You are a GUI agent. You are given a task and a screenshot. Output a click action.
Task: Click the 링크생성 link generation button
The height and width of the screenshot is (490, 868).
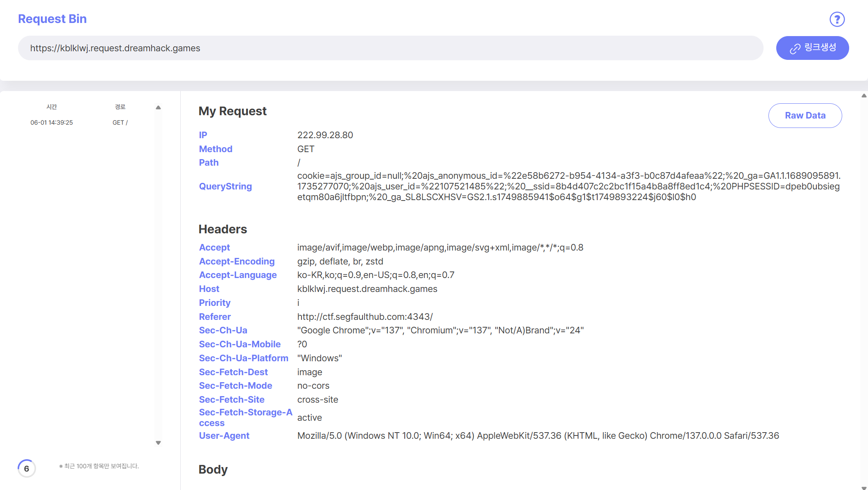point(812,48)
